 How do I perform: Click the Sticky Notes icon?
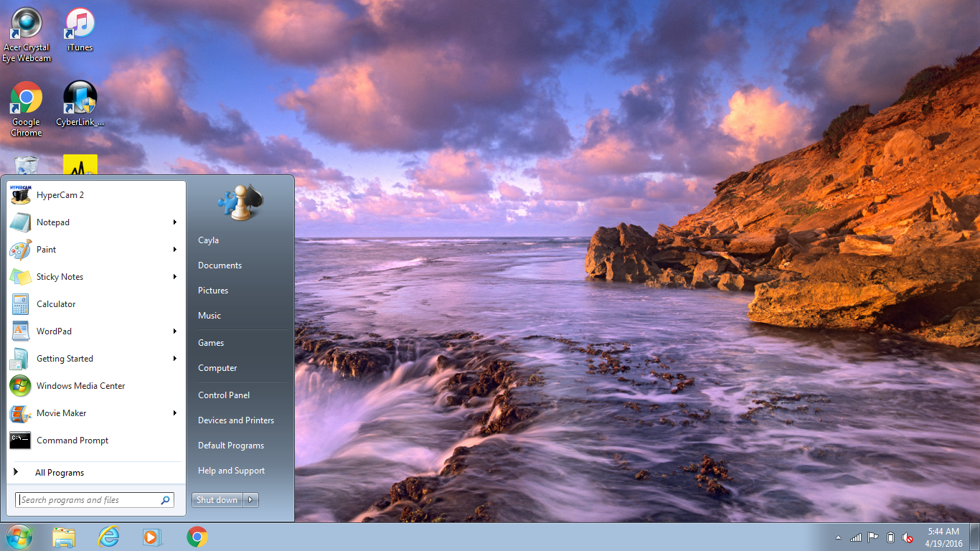point(20,277)
